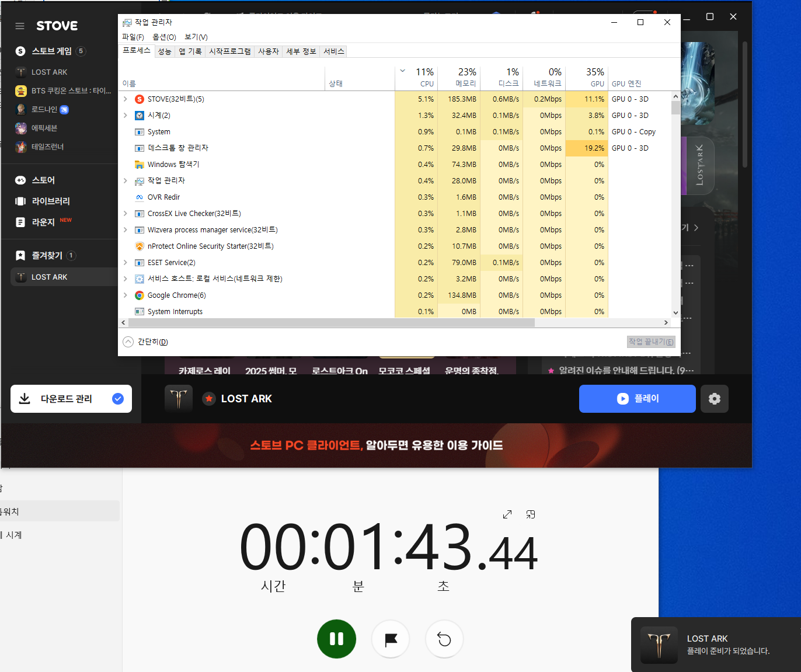Expand the Google Chrome(6) process group
This screenshot has width=801, height=672.
(126, 295)
